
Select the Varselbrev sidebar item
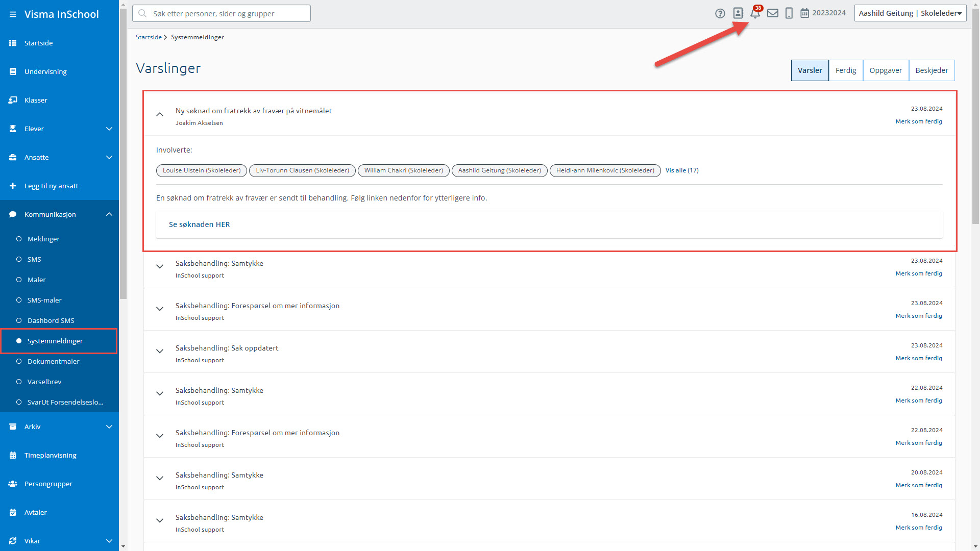pos(44,382)
